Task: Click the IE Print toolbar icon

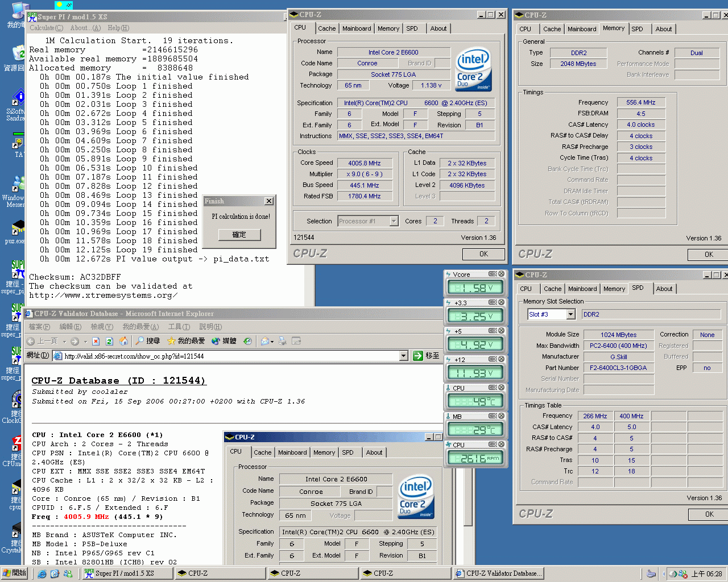Action: click(x=282, y=341)
